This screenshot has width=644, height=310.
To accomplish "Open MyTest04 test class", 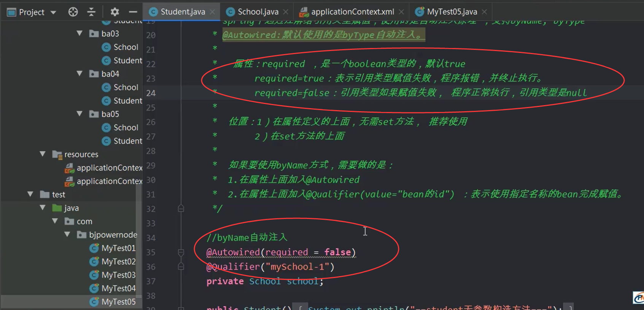I will click(118, 288).
